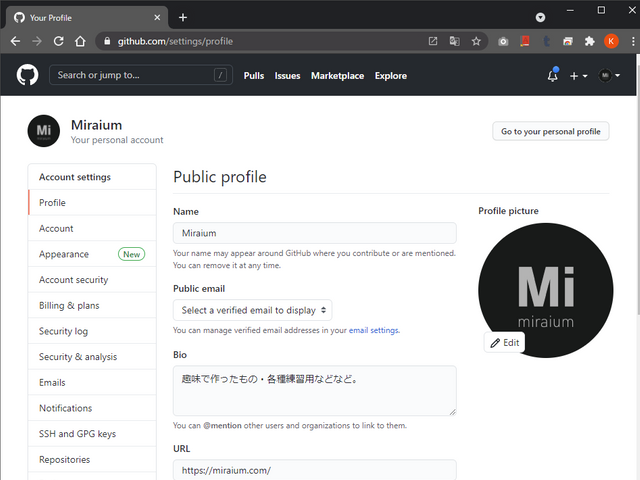Click the site lock icon
640x480 pixels.
click(107, 41)
